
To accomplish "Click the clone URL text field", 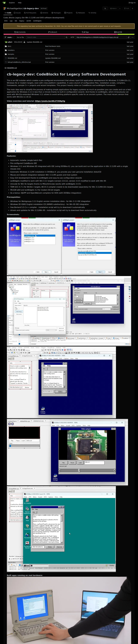I will click(101, 37).
